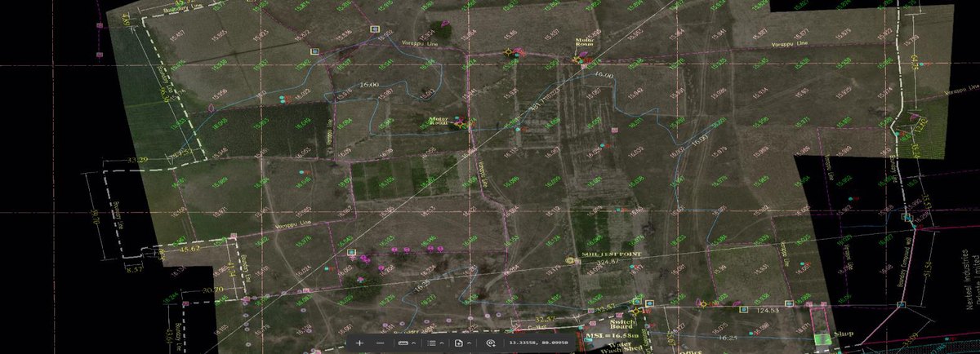This screenshot has width=980, height=354.
Task: Expand the measure tool options chevron
Action: pos(413,343)
